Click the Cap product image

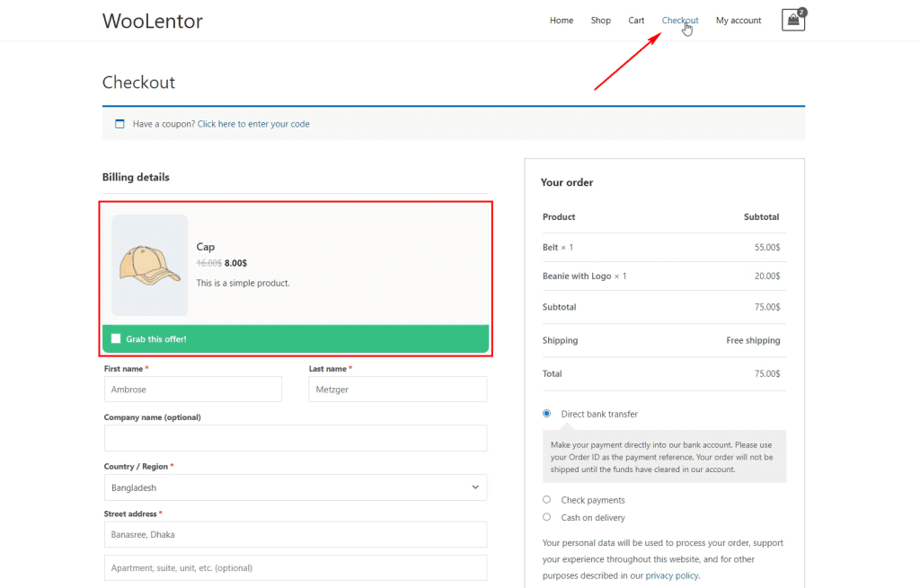click(x=149, y=265)
